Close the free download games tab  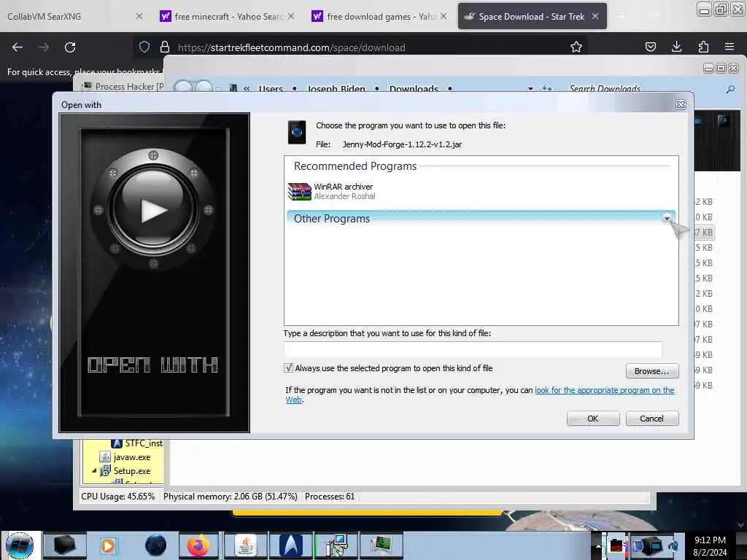(444, 16)
